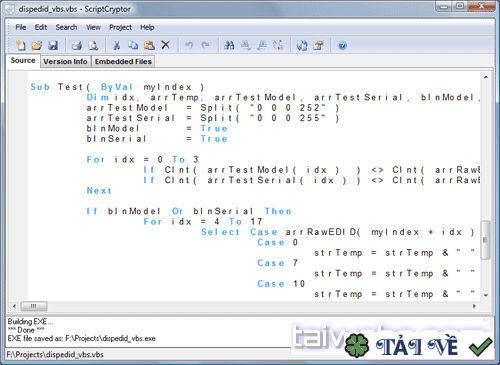The height and width of the screenshot is (365, 500).
Task: Open the Help menu
Action: (147, 27)
